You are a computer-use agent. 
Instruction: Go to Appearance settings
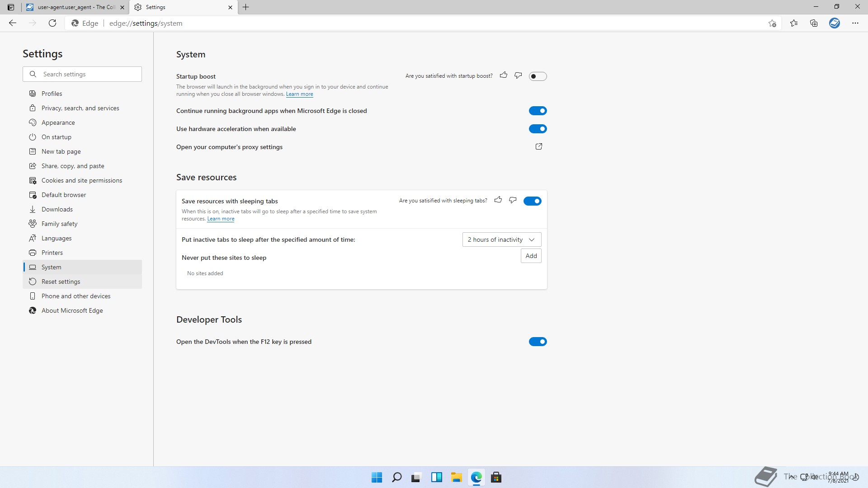pyautogui.click(x=82, y=122)
